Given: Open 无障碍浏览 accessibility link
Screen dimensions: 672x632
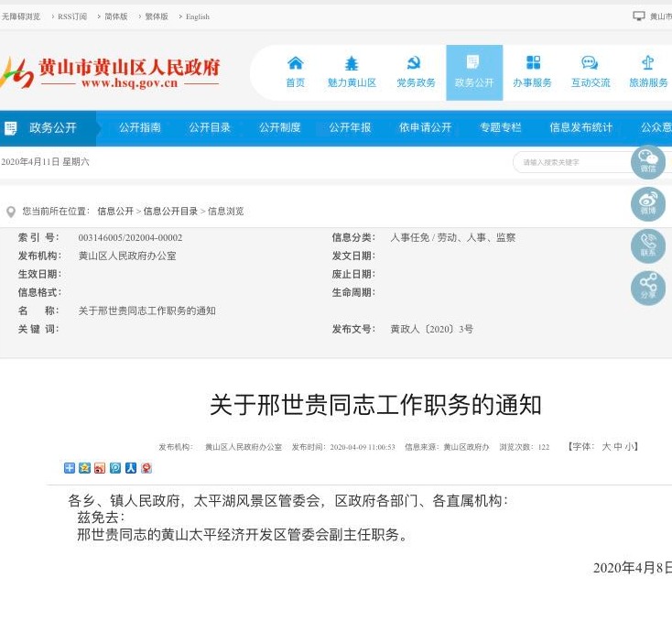Looking at the screenshot, I should [x=20, y=16].
